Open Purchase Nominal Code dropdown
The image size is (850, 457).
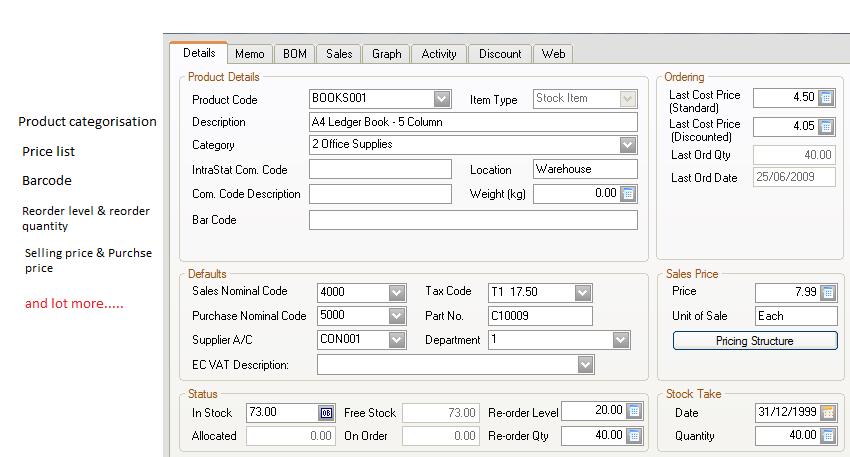point(396,317)
